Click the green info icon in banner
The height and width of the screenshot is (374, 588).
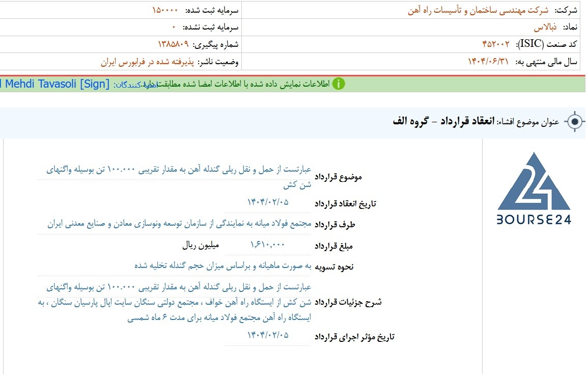click(x=338, y=84)
